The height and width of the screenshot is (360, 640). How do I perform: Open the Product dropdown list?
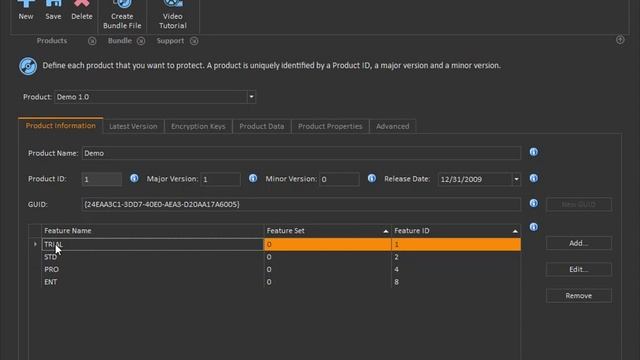[x=251, y=97]
